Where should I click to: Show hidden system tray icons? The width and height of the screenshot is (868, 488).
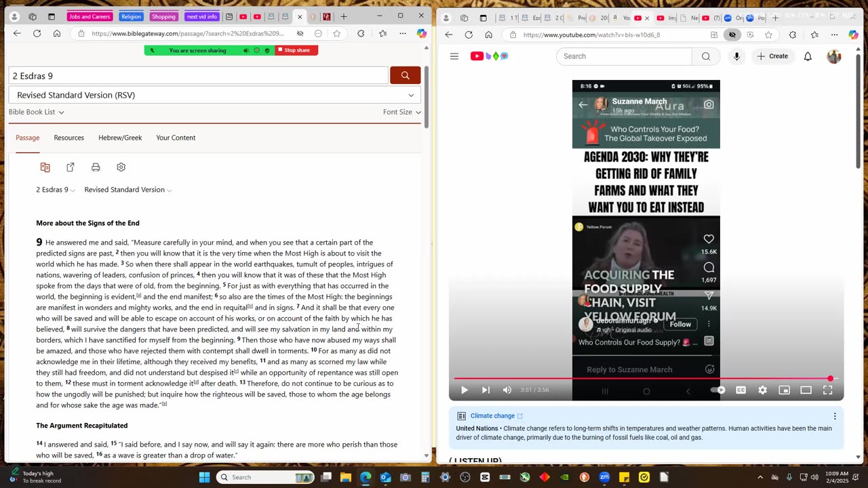pos(761,477)
